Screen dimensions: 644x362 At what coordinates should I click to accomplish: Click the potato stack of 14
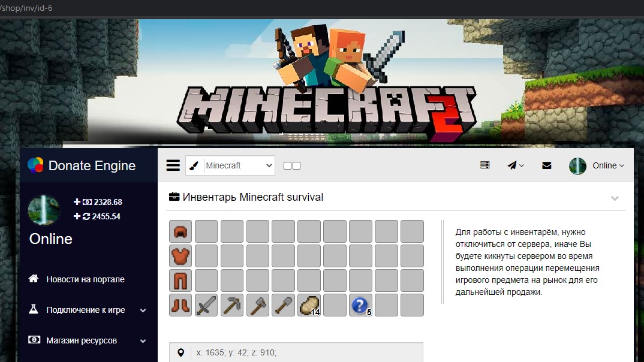[309, 305]
